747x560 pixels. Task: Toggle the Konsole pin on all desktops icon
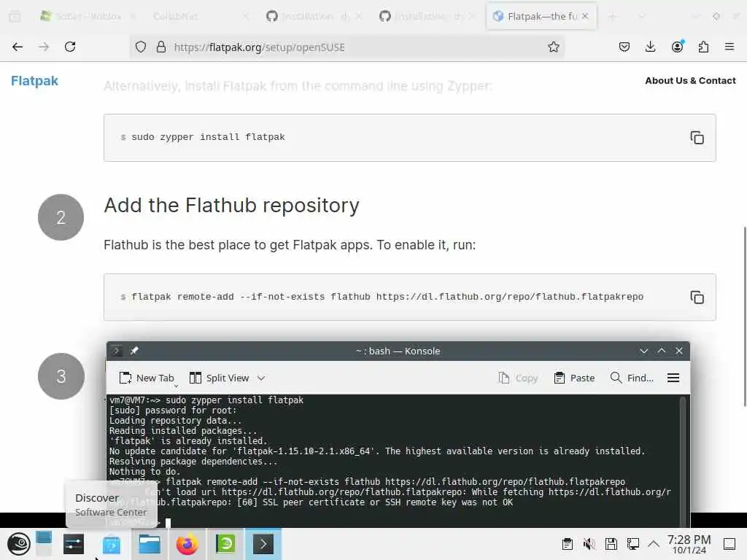(x=134, y=351)
